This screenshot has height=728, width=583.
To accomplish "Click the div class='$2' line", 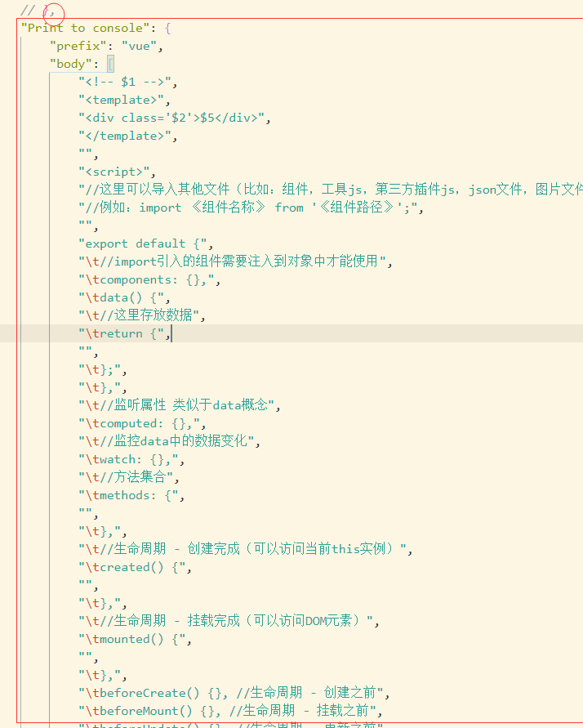I will point(173,118).
